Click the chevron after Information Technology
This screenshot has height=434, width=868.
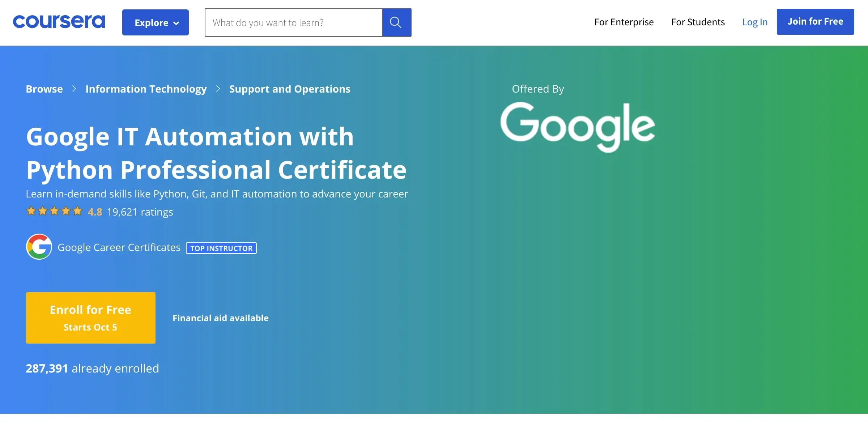coord(218,89)
